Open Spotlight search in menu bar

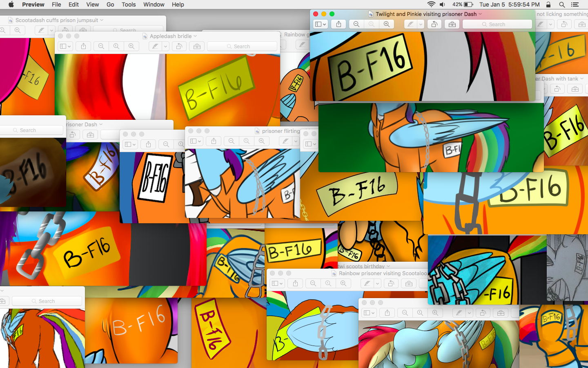click(562, 4)
